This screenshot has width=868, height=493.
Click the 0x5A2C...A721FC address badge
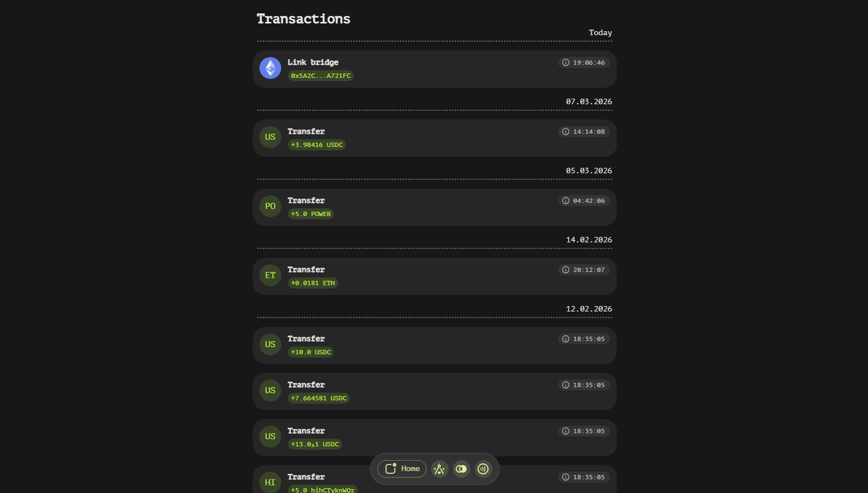(x=321, y=76)
